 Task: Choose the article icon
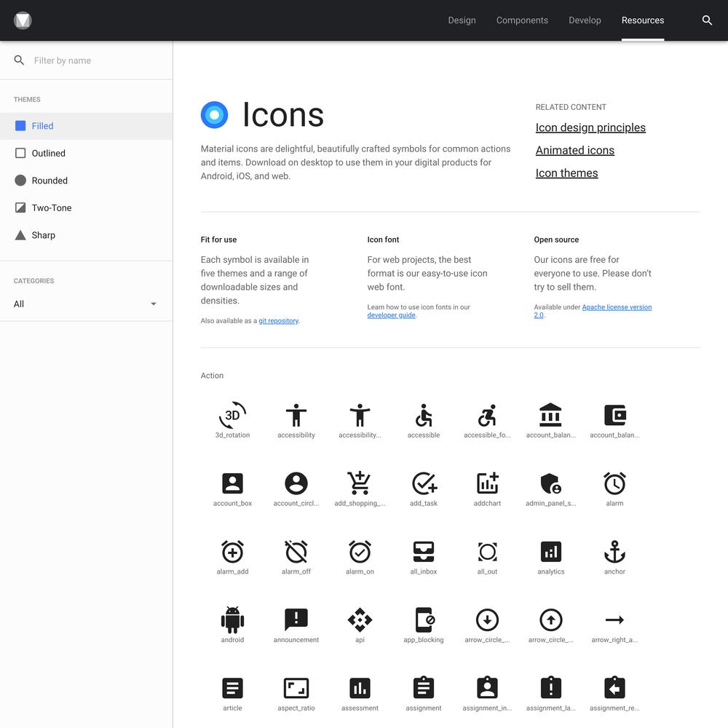click(x=232, y=688)
